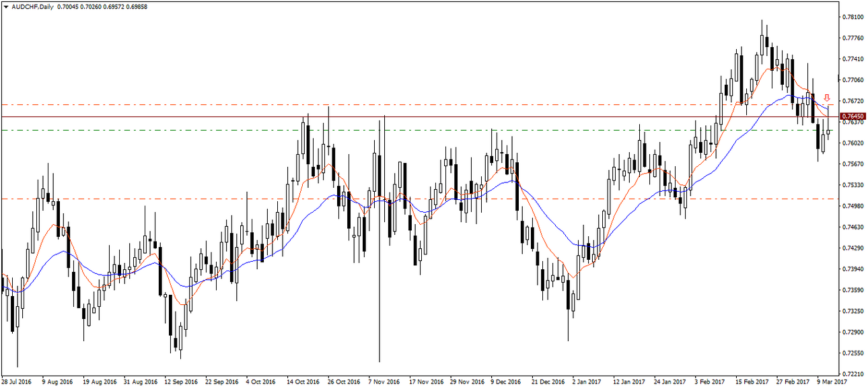Viewport: 868px width, 389px height.
Task: Click the red down arrow marker
Action: pos(827,98)
